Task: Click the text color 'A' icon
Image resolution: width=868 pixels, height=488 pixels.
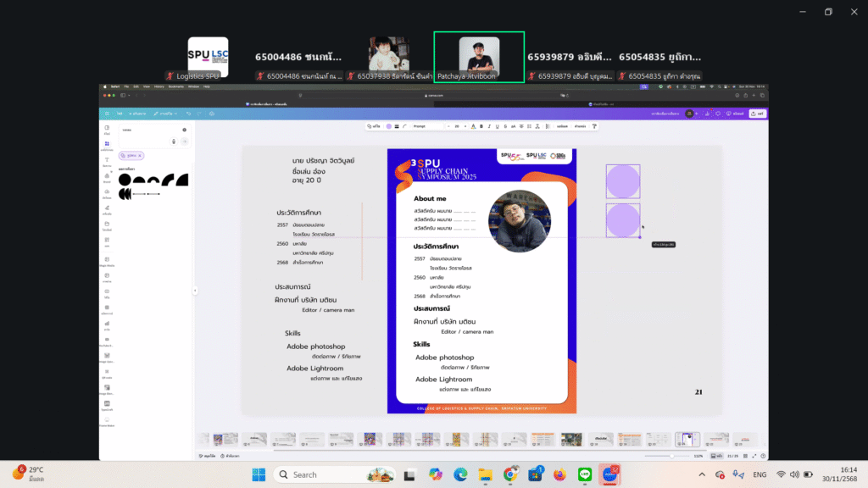Action: [472, 126]
